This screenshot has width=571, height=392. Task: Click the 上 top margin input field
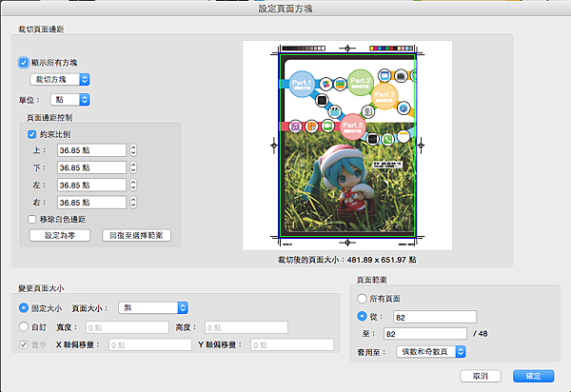click(91, 150)
